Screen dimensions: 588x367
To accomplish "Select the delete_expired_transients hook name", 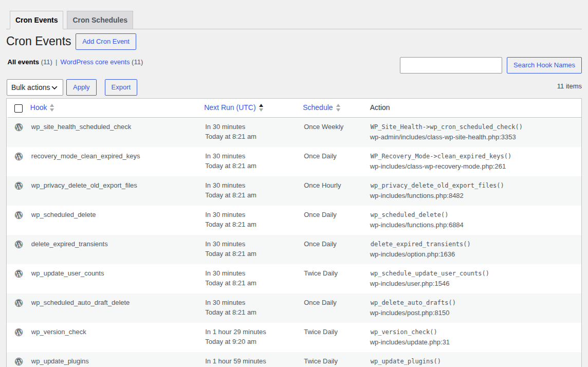I will (x=69, y=244).
